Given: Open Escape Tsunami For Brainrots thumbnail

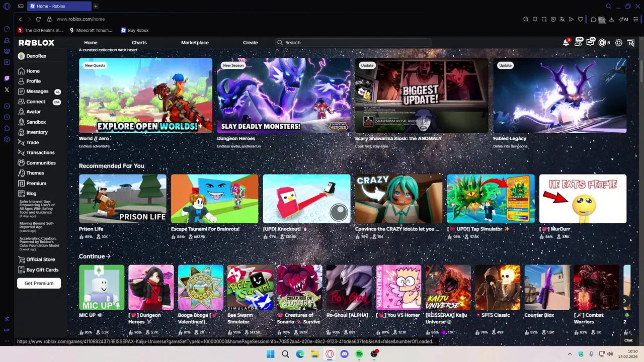Looking at the screenshot, I should (215, 199).
